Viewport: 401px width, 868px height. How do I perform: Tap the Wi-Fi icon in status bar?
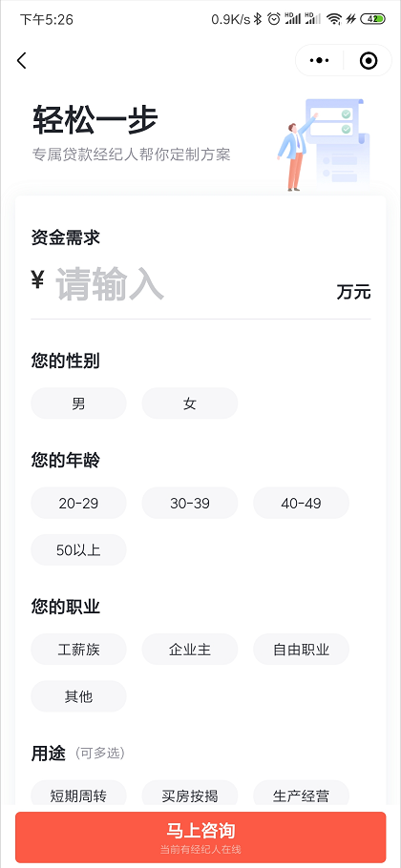[x=333, y=19]
